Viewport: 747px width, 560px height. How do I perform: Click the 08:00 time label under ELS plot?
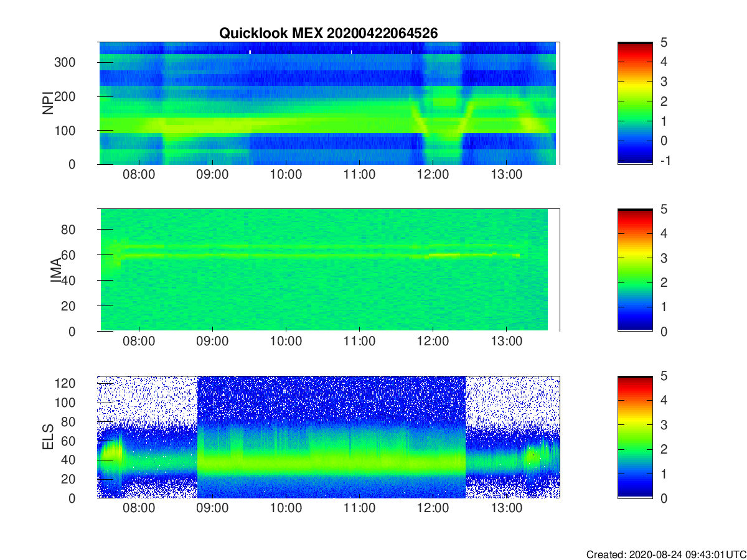[x=139, y=508]
